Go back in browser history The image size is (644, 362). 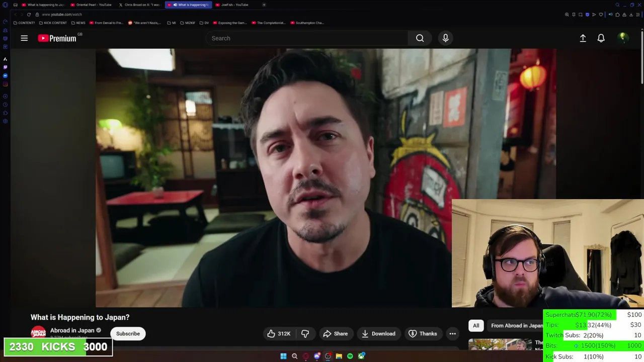(x=15, y=14)
